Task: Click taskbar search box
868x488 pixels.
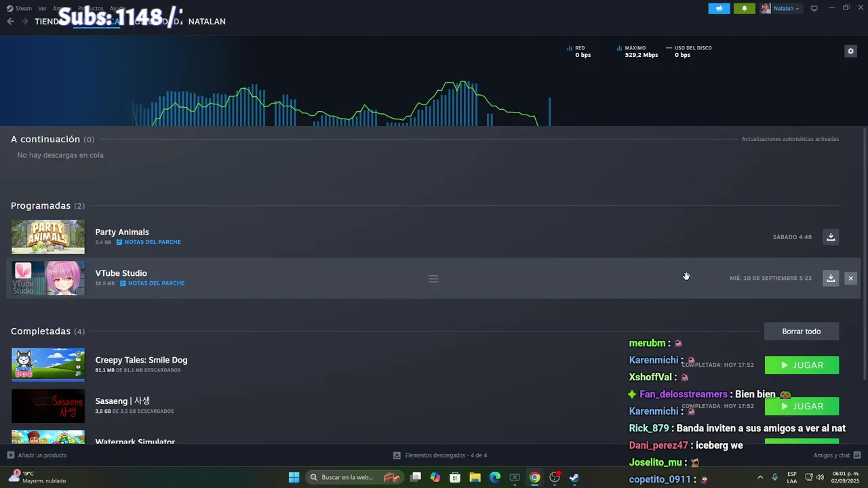Action: (x=355, y=477)
